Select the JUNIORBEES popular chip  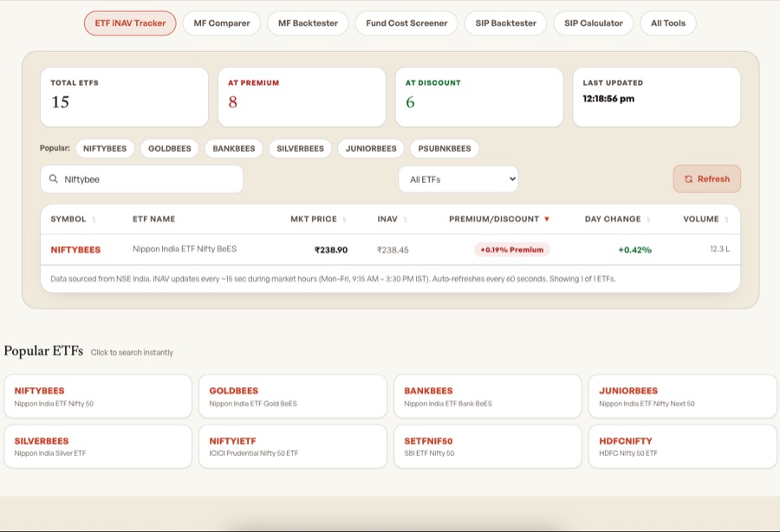pyautogui.click(x=371, y=149)
